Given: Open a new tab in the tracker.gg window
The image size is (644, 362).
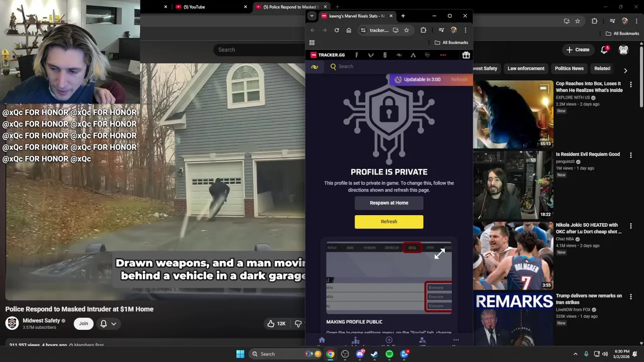Looking at the screenshot, I should [x=403, y=16].
